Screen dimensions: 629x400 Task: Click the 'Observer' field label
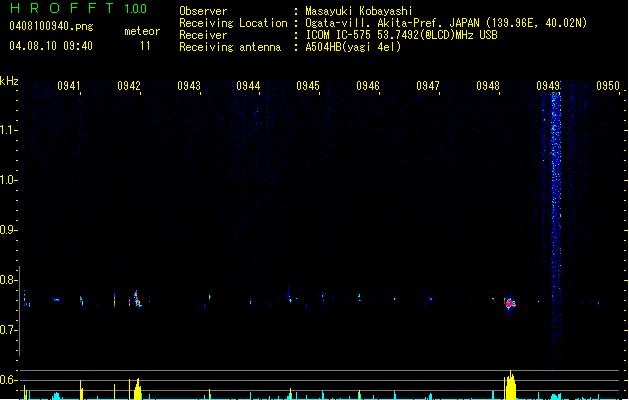[203, 11]
